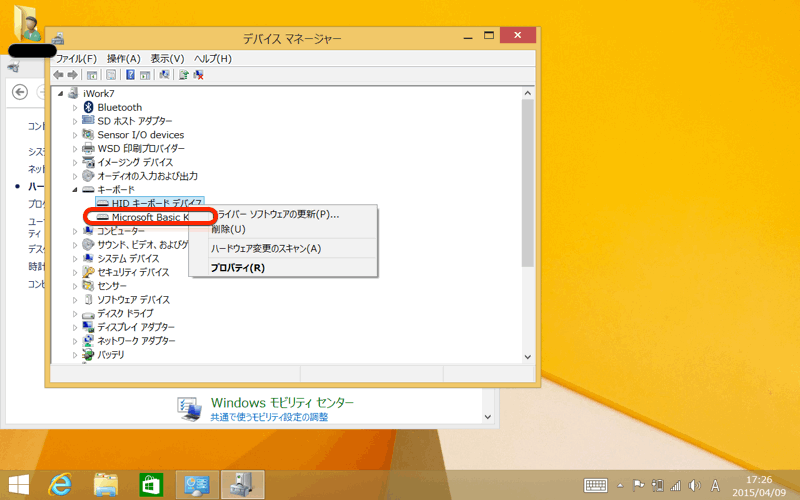Expand the ディスプレイ アダプター category

[x=74, y=327]
